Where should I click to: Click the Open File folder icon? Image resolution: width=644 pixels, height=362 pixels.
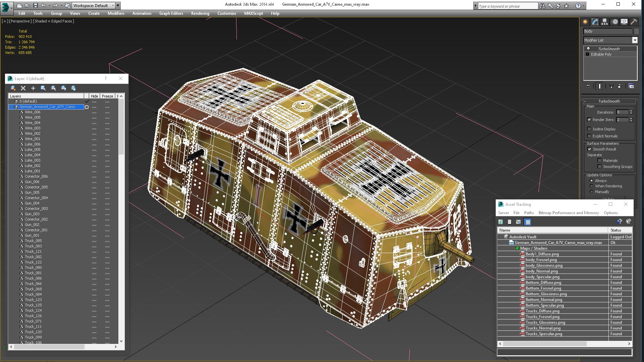27,5
